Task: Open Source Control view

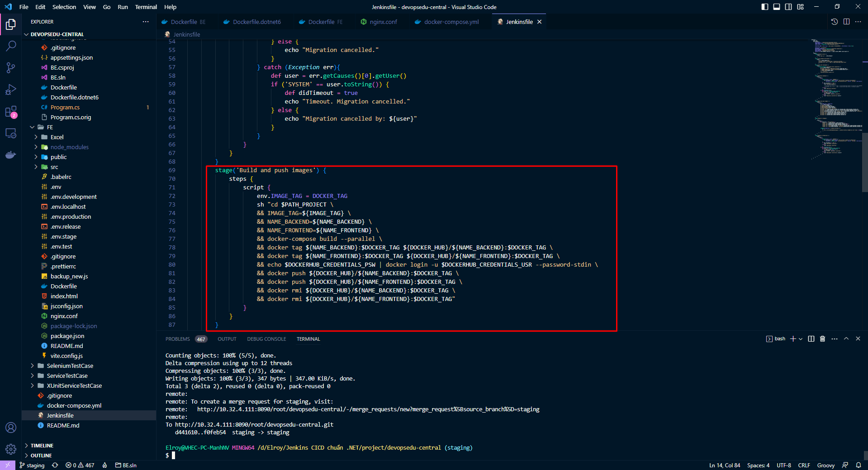Action: coord(11,68)
